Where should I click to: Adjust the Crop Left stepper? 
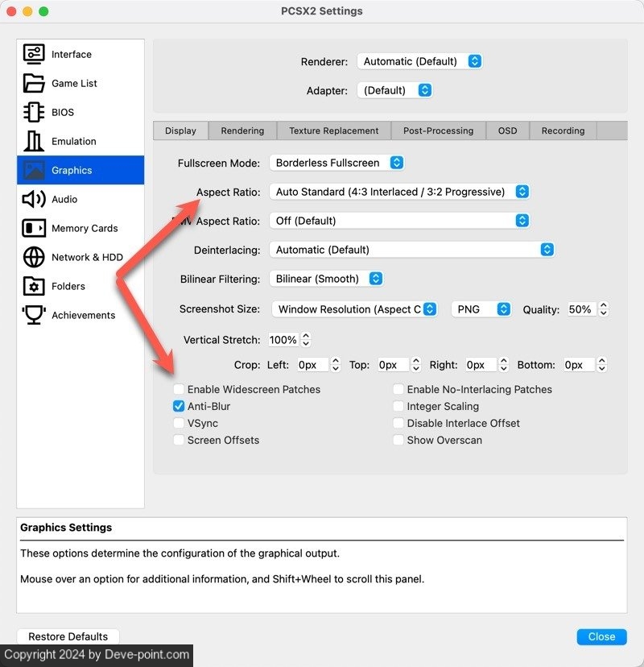point(336,365)
